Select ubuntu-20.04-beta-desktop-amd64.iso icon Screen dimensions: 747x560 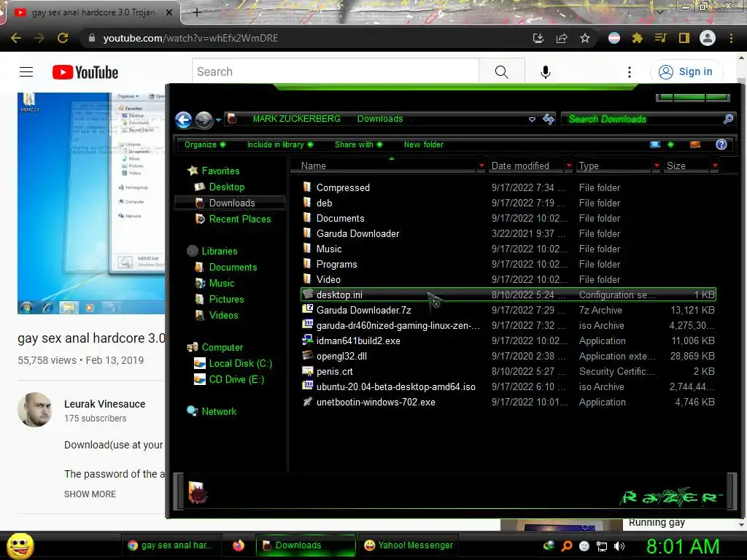click(x=308, y=386)
